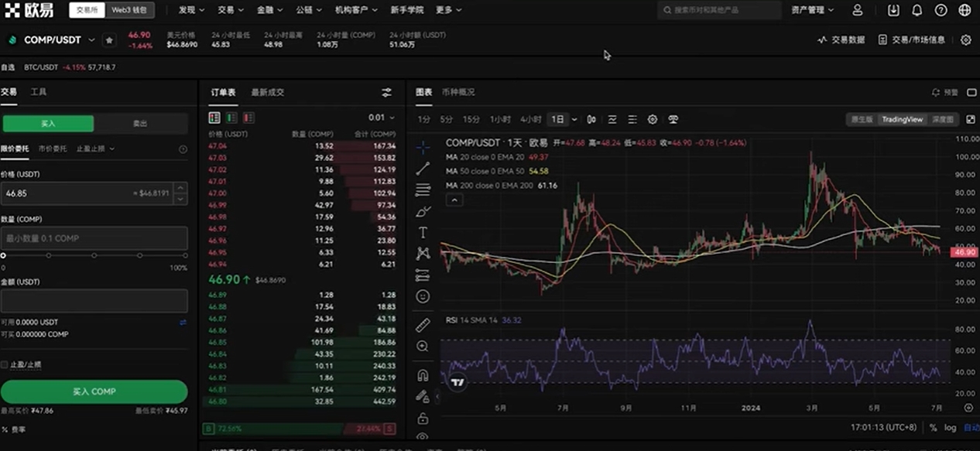Open candlestick chart type selector

tap(591, 119)
